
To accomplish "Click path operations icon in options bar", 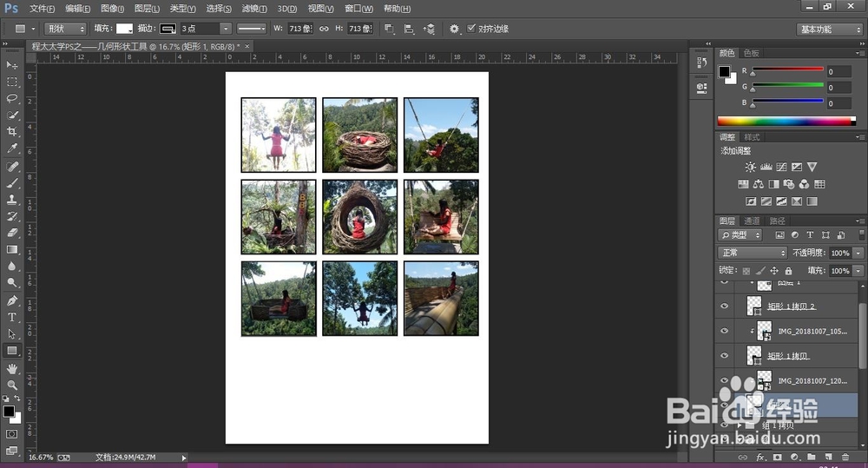I will point(389,29).
